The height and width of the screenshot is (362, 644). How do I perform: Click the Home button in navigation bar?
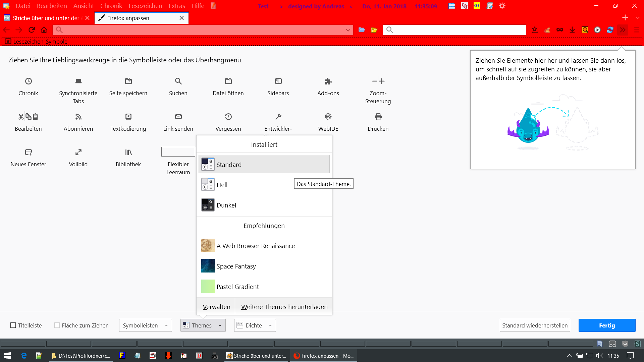44,30
